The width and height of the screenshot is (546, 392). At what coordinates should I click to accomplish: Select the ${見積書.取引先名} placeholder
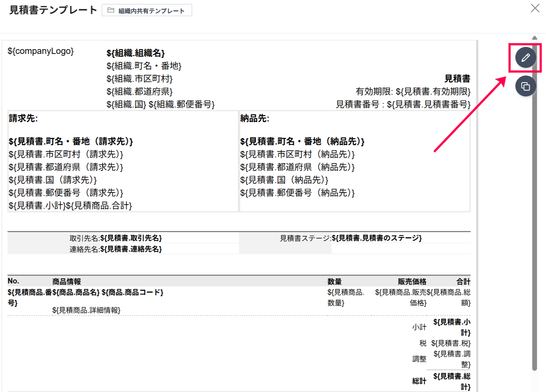(x=131, y=238)
